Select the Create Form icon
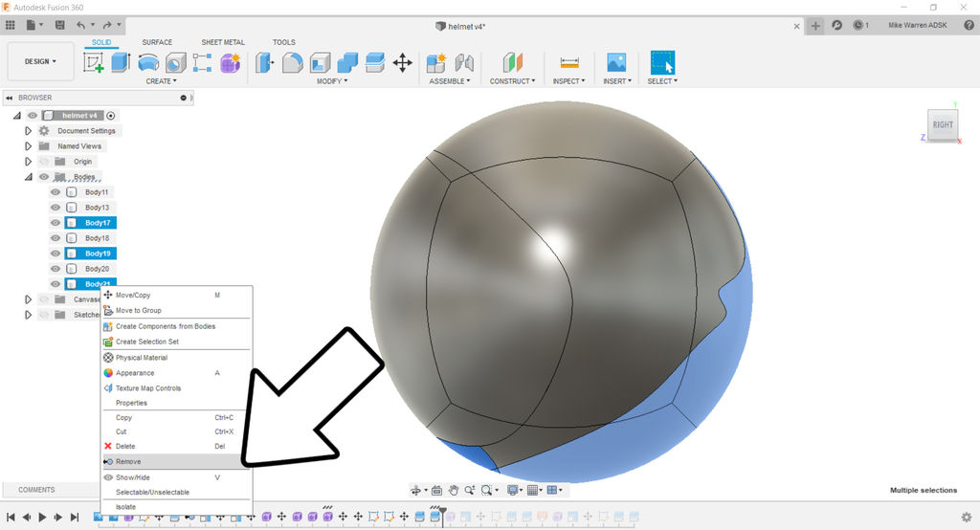The width and height of the screenshot is (980, 530). [230, 62]
